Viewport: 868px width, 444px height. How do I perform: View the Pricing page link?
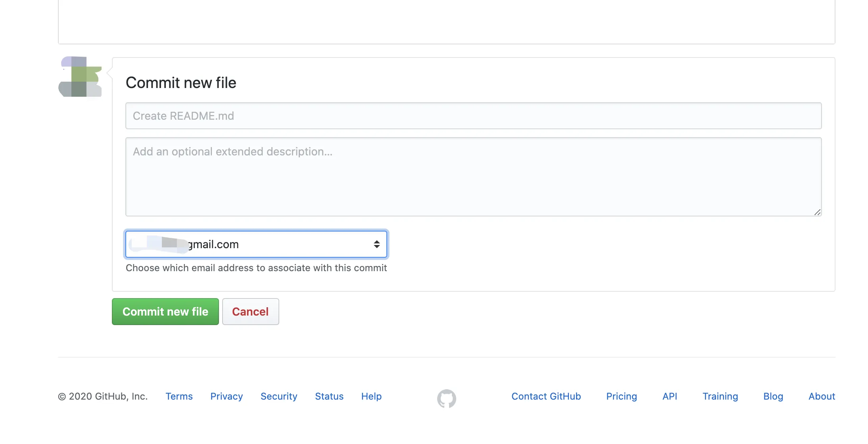(x=621, y=396)
